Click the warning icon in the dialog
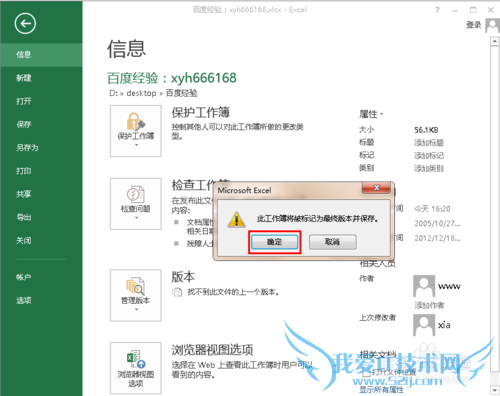Image resolution: width=500 pixels, height=396 pixels. click(x=236, y=219)
